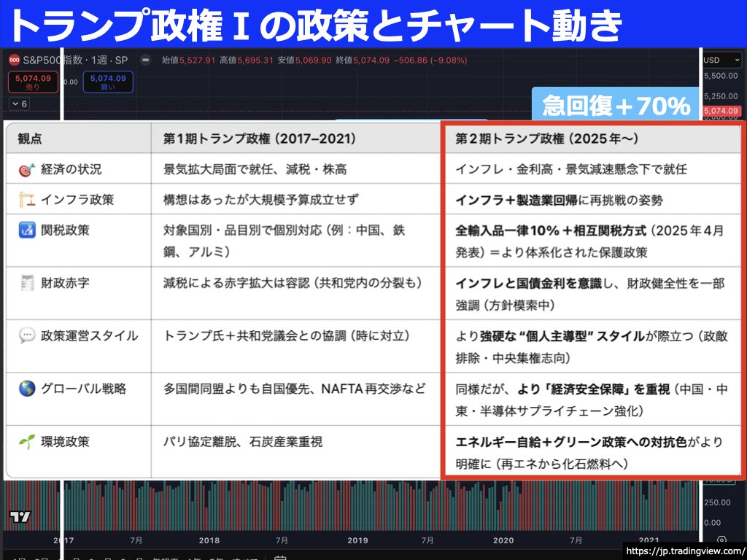Screen dimensions: 747x560
Task: Click the globe icon beside グローバル戦略
Action: click(27, 389)
